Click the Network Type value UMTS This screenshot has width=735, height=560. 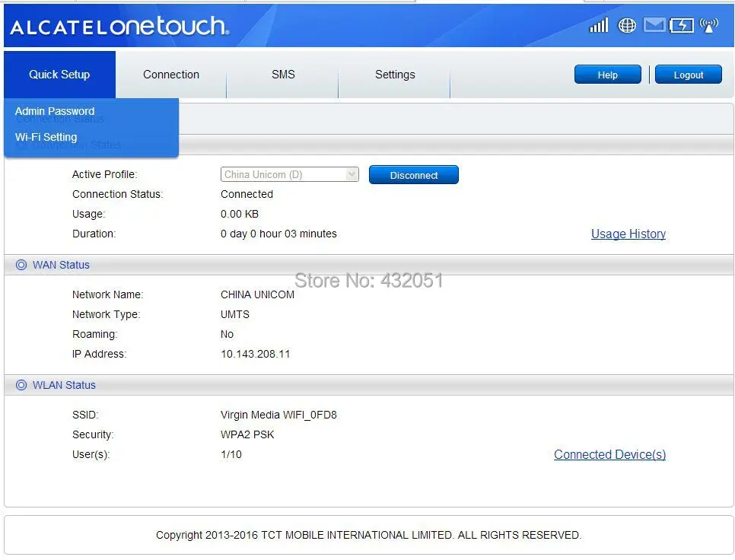pyautogui.click(x=235, y=314)
